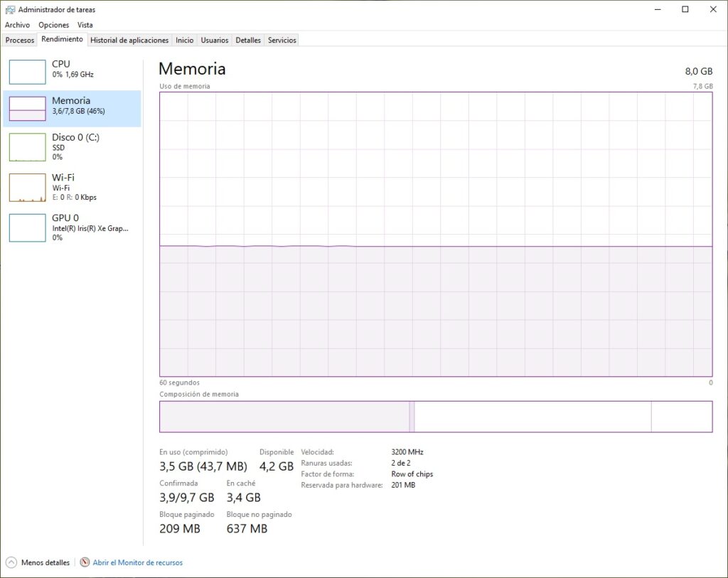Select the GPU 0 graph thumbnail
The height and width of the screenshot is (578, 728).
click(27, 228)
